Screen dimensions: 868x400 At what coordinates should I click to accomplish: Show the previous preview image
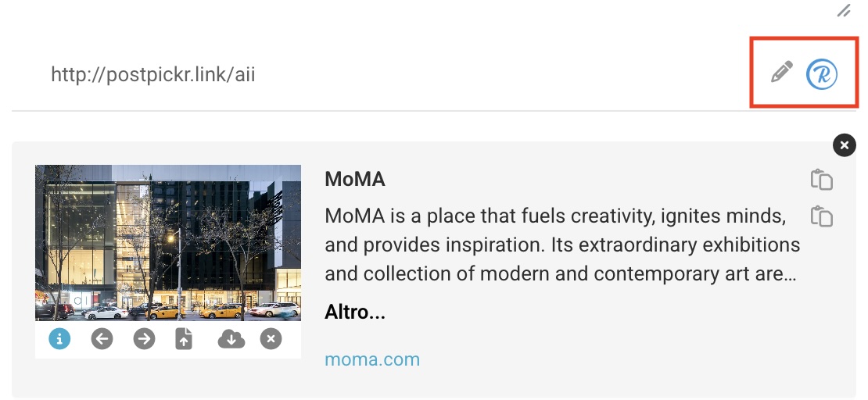point(102,339)
